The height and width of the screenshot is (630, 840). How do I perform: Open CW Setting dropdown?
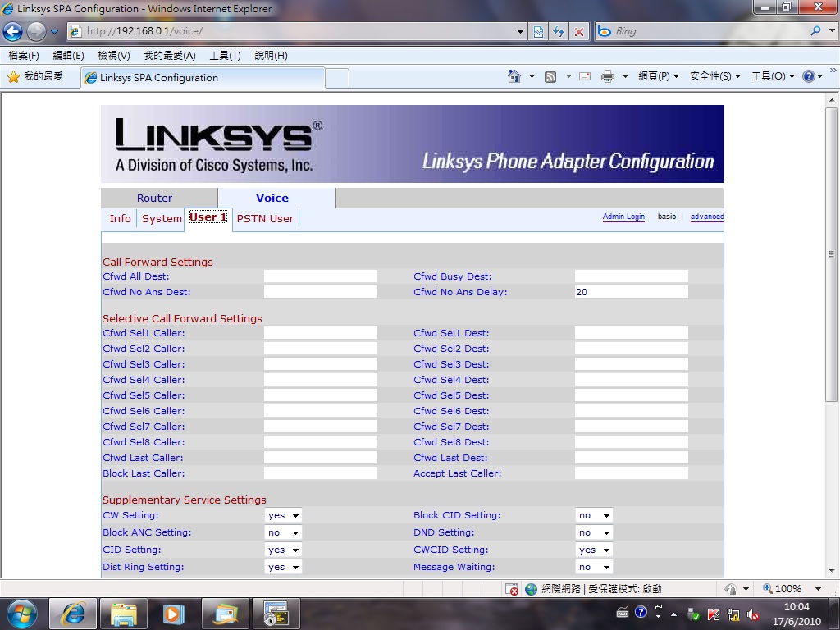click(x=283, y=515)
